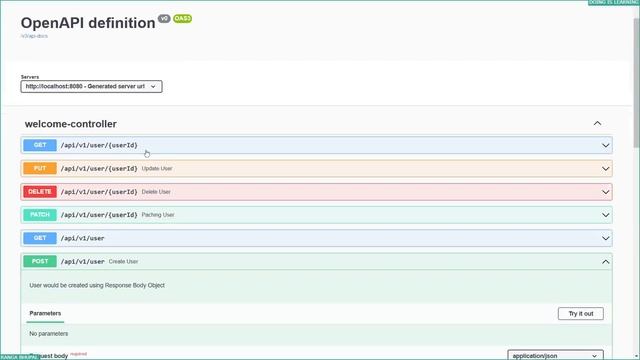Collapse the welcome-controller section
The image size is (640, 360).
pos(597,123)
